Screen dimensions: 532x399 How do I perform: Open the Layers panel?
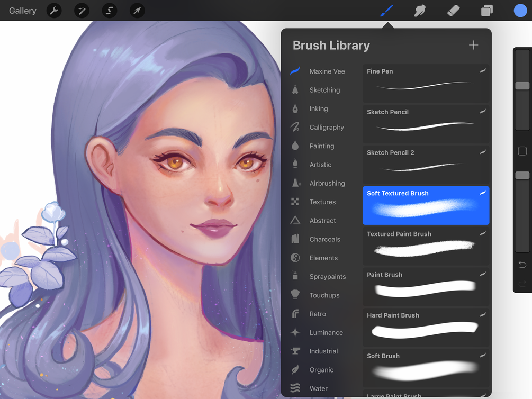coord(487,11)
